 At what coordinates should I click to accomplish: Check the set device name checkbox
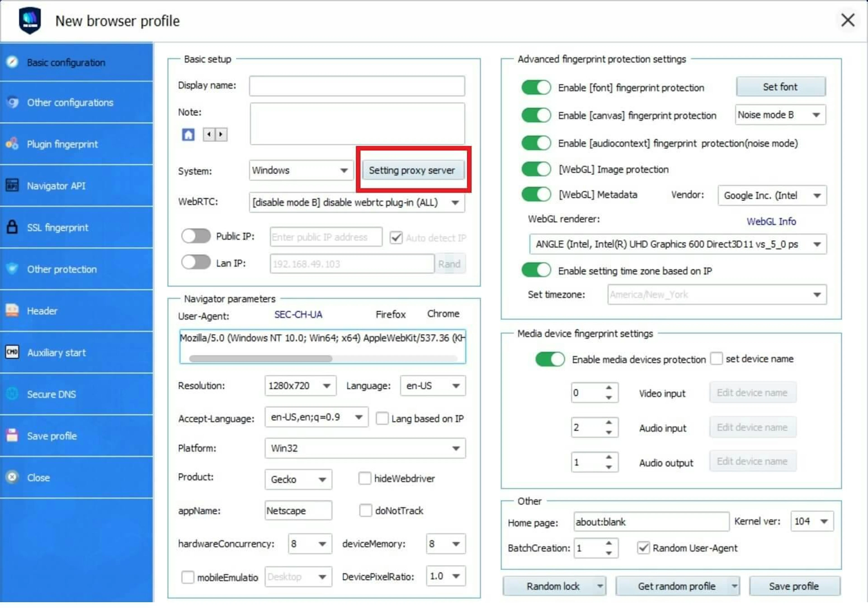click(716, 358)
